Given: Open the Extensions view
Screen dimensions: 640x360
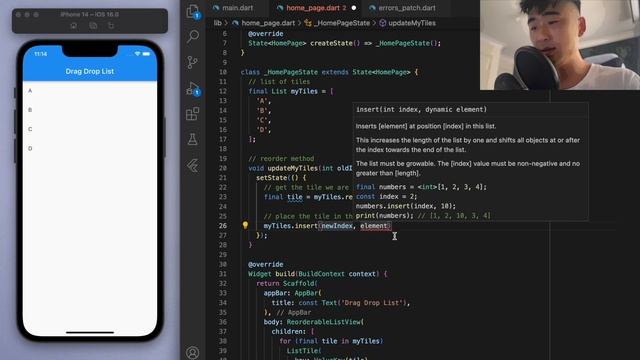Looking at the screenshot, I should (193, 114).
